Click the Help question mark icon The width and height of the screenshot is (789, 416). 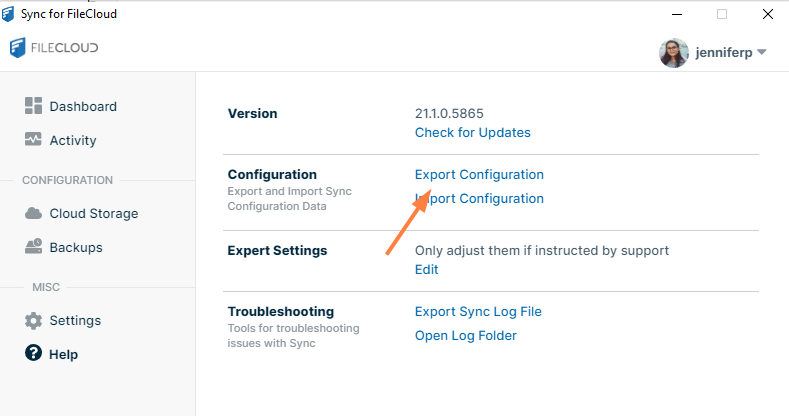[33, 354]
